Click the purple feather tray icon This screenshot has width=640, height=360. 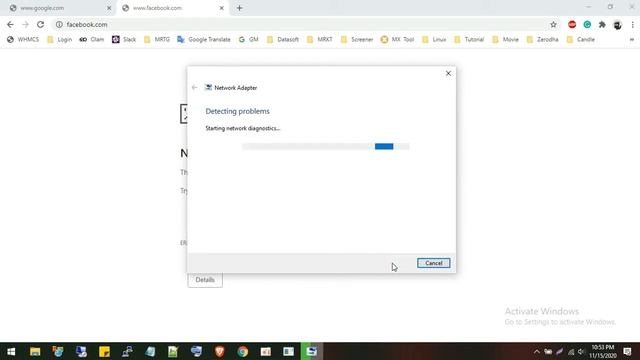point(560,352)
